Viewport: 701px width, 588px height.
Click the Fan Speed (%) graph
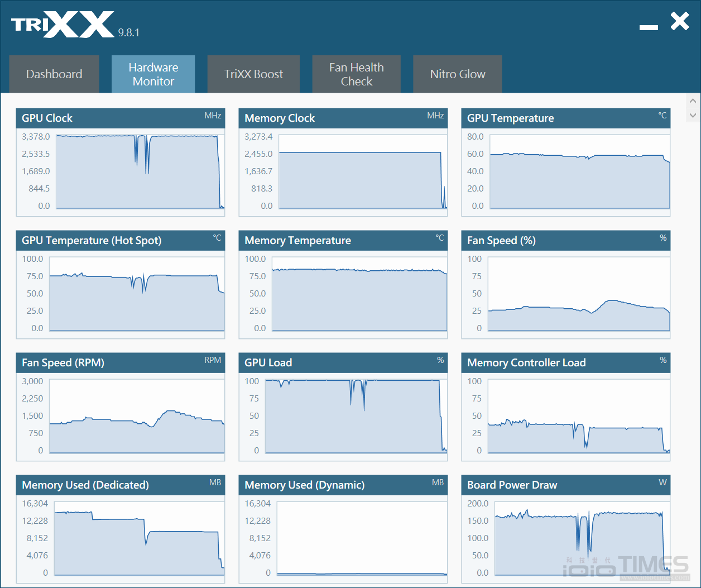click(x=579, y=293)
